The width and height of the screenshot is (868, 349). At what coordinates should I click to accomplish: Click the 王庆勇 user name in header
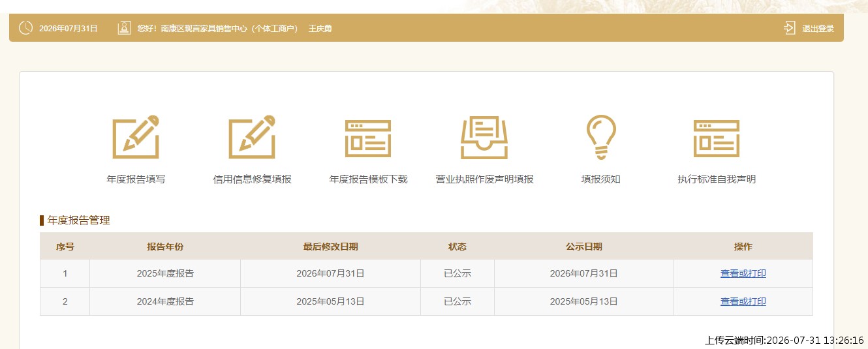coord(320,29)
